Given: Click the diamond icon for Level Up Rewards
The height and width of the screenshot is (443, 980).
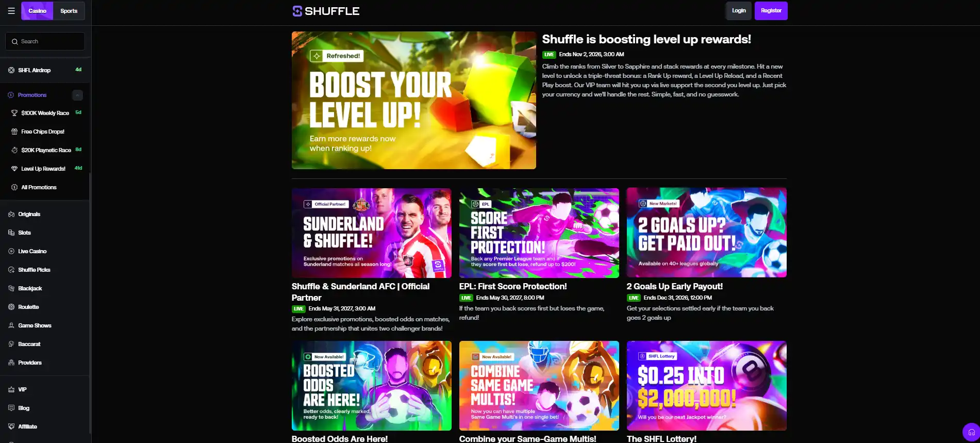Looking at the screenshot, I should [x=14, y=169].
